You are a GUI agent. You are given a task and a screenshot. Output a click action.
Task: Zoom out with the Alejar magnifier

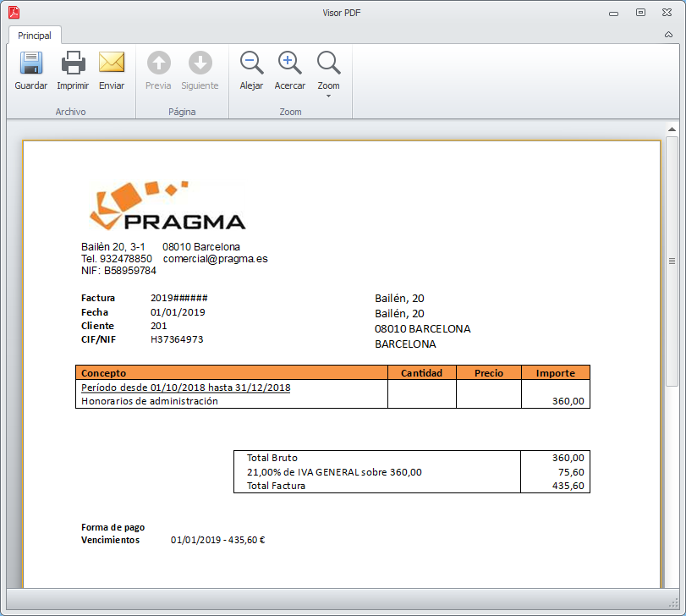pyautogui.click(x=251, y=63)
